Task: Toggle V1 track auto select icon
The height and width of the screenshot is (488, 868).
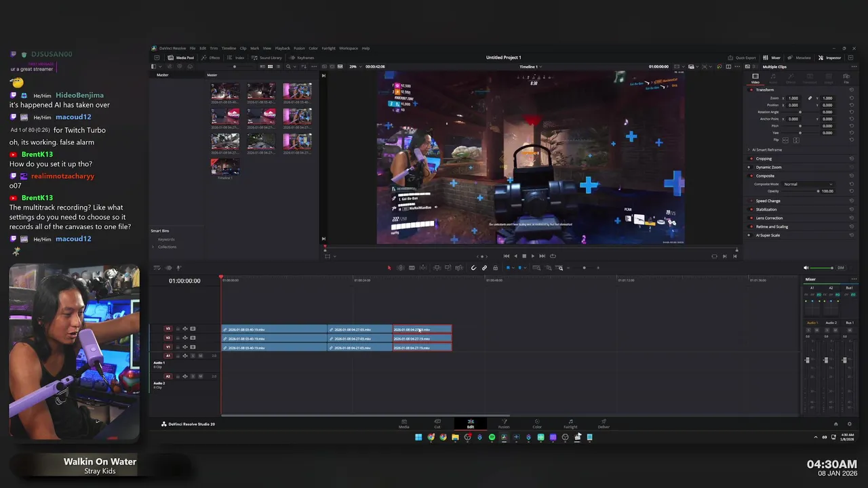Action: [x=185, y=347]
